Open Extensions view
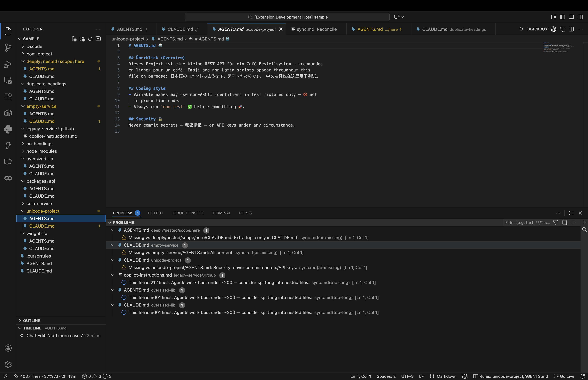 pos(8,97)
